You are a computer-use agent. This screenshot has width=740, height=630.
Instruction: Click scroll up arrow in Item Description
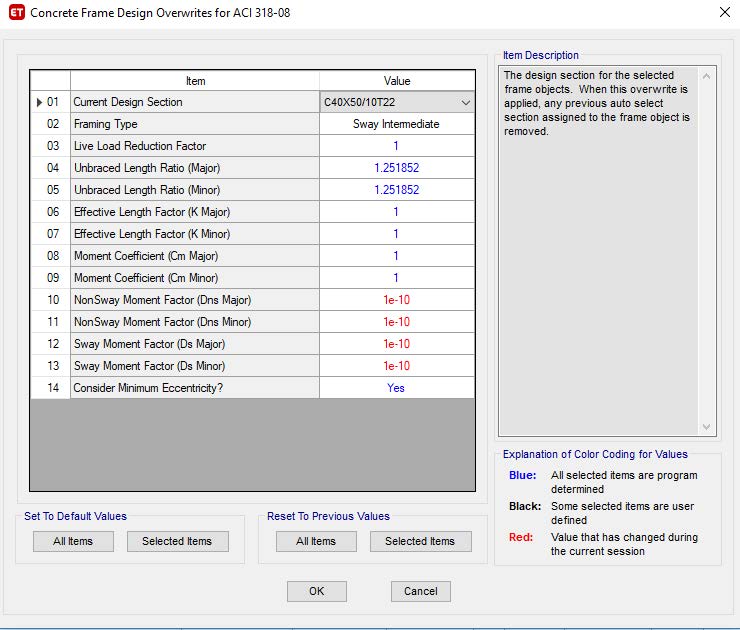pyautogui.click(x=706, y=76)
